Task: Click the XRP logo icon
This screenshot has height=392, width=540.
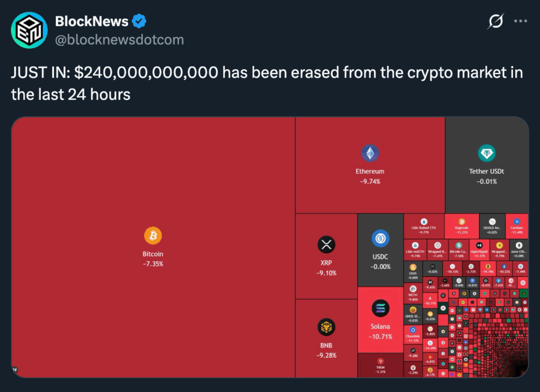Action: click(x=326, y=244)
